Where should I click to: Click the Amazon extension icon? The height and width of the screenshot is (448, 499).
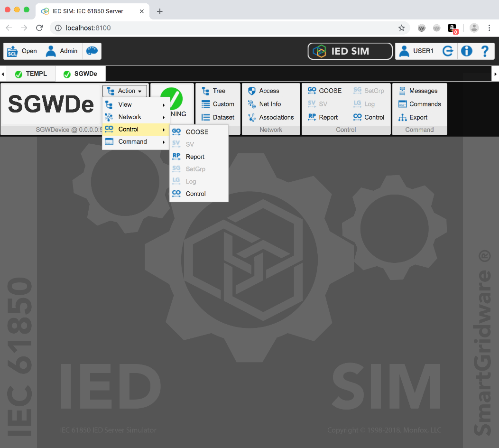[x=452, y=28]
